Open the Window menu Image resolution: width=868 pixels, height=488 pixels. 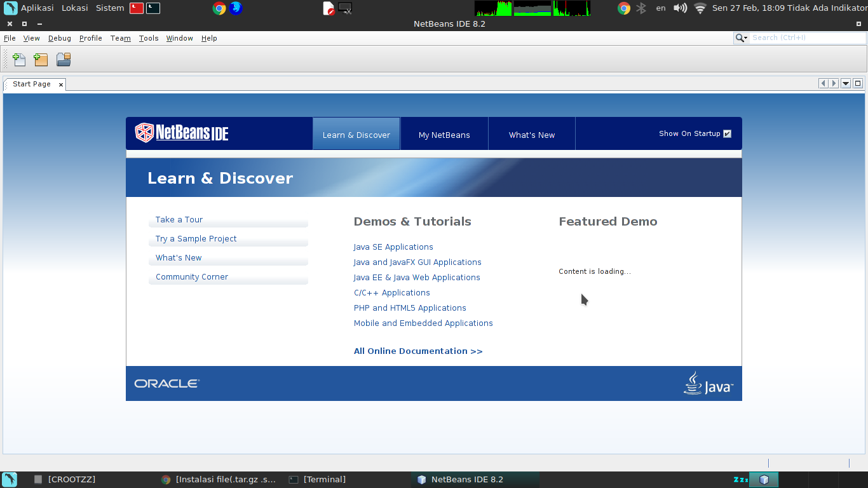(x=180, y=38)
